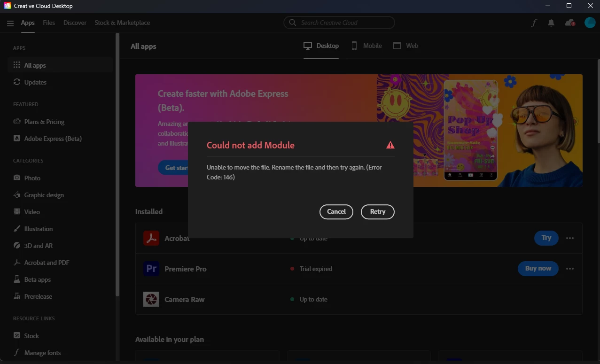Open more options for Premiere Pro row
Viewport: 600px width, 364px height.
(570, 269)
